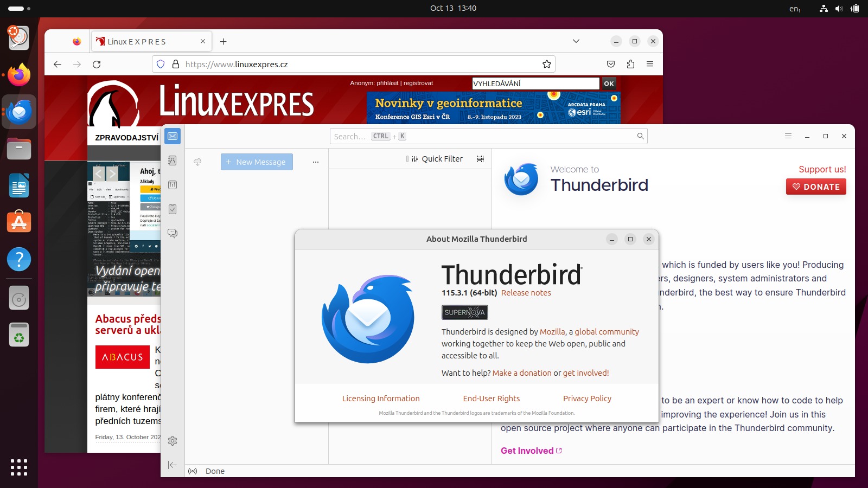Click the Get Messages cloud icon
Screen dimensions: 868x488
click(x=197, y=162)
